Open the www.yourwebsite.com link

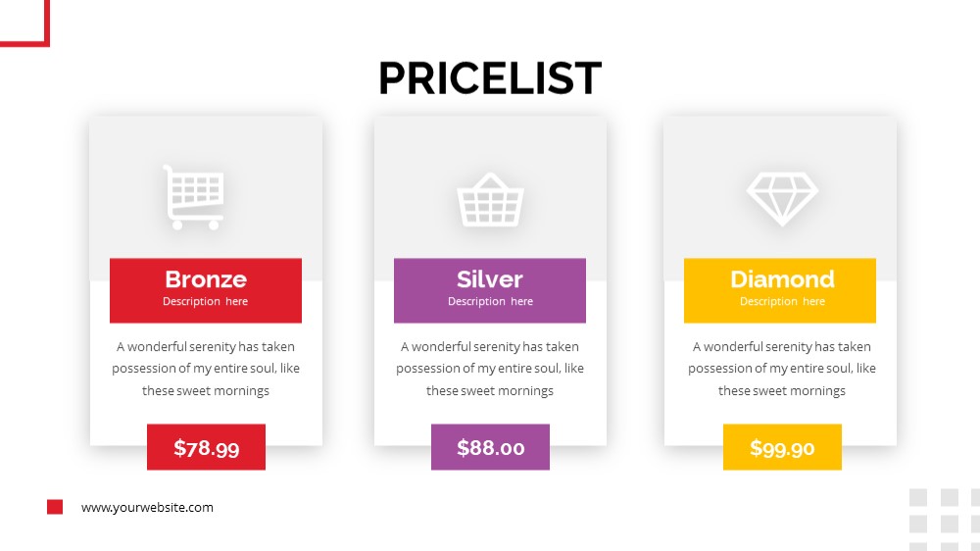point(147,507)
